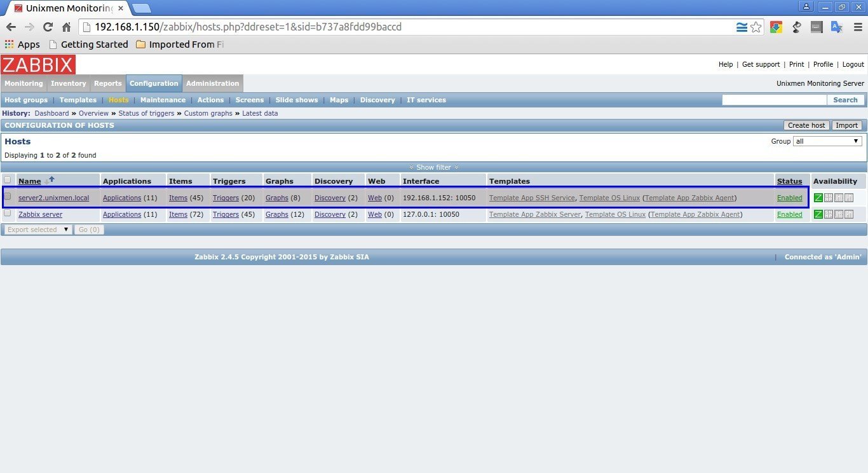Image resolution: width=868 pixels, height=473 pixels.
Task: Open the Chrome hamburger menu
Action: [x=857, y=27]
